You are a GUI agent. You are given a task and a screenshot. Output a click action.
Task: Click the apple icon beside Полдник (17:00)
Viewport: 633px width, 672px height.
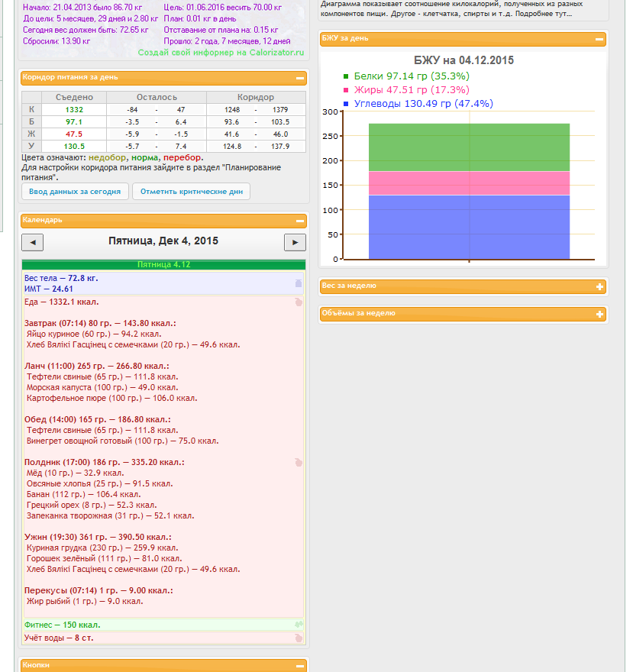(299, 463)
